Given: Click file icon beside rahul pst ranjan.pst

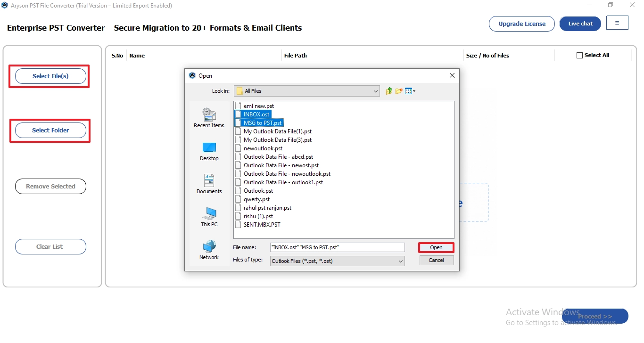Looking at the screenshot, I should (x=238, y=208).
